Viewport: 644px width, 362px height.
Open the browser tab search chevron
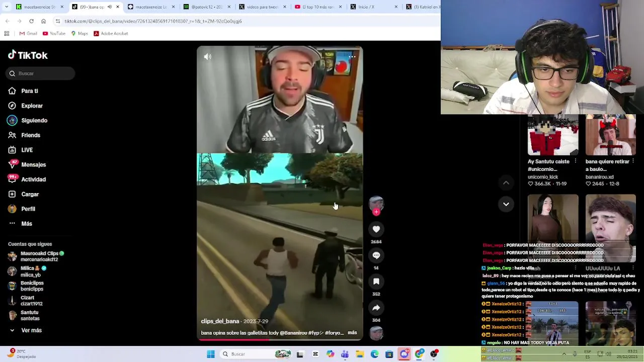pyautogui.click(x=6, y=7)
